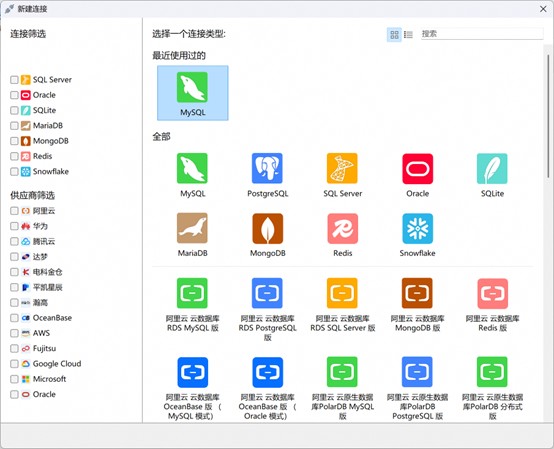
Task: Enable the Google Cloud vendor filter
Action: [14, 364]
